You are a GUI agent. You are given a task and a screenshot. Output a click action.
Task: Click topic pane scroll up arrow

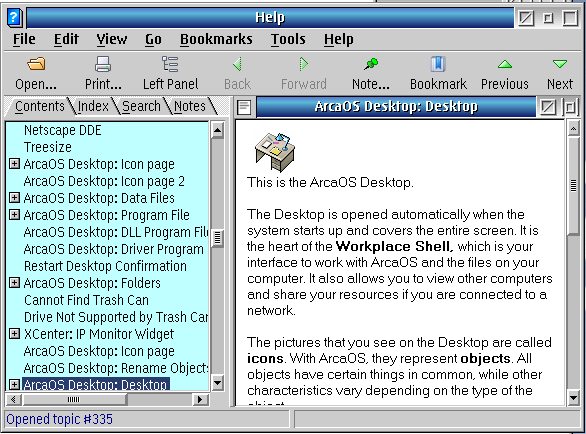573,129
